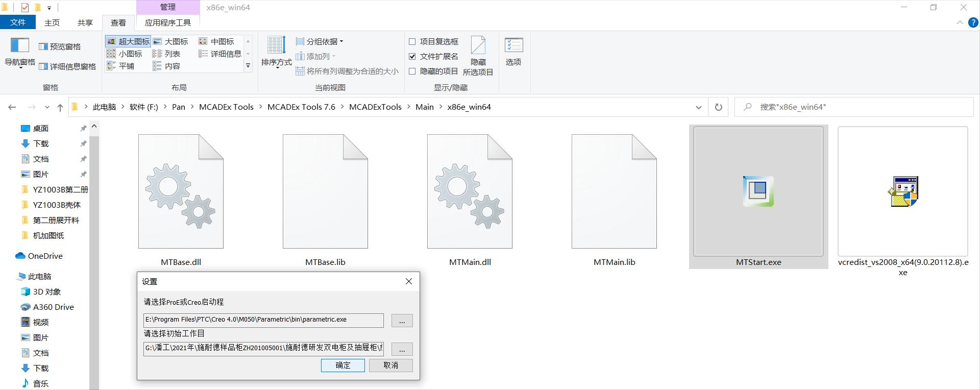Click the refresh button beside address bar
This screenshot has height=390, width=980.
[x=718, y=107]
